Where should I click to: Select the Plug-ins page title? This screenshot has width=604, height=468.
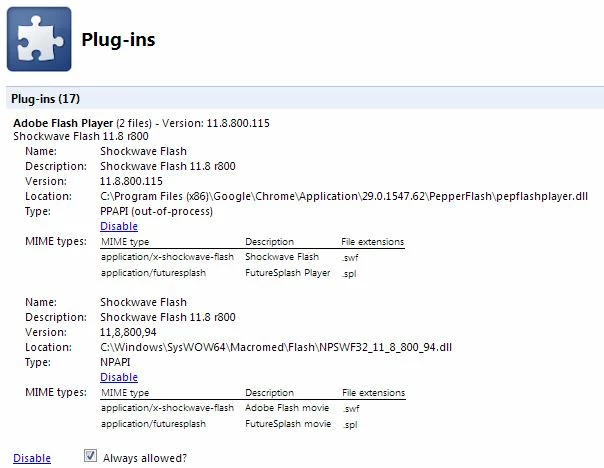point(118,39)
